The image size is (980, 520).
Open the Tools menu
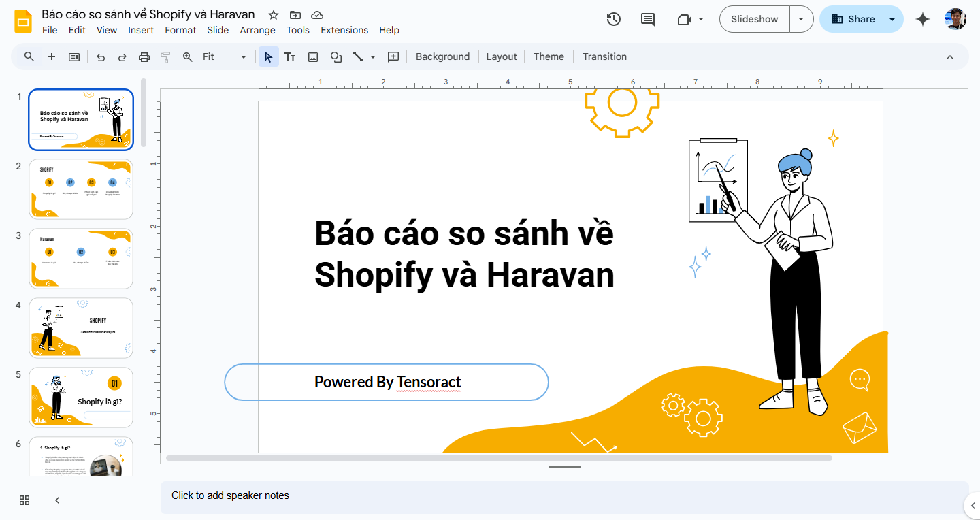(x=298, y=30)
